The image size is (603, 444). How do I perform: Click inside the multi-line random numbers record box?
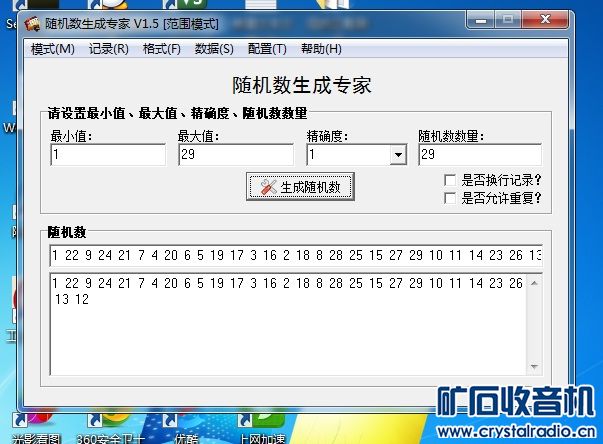coord(288,324)
